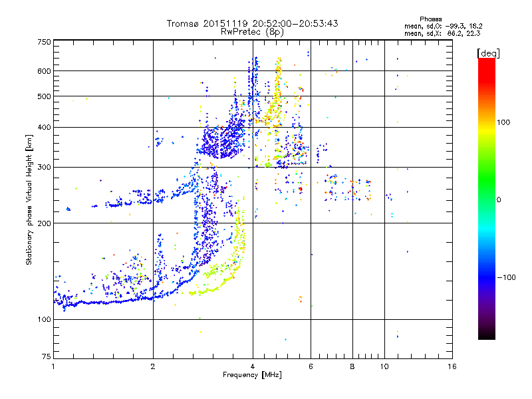Click the height axis tick "500"

pyautogui.click(x=45, y=96)
